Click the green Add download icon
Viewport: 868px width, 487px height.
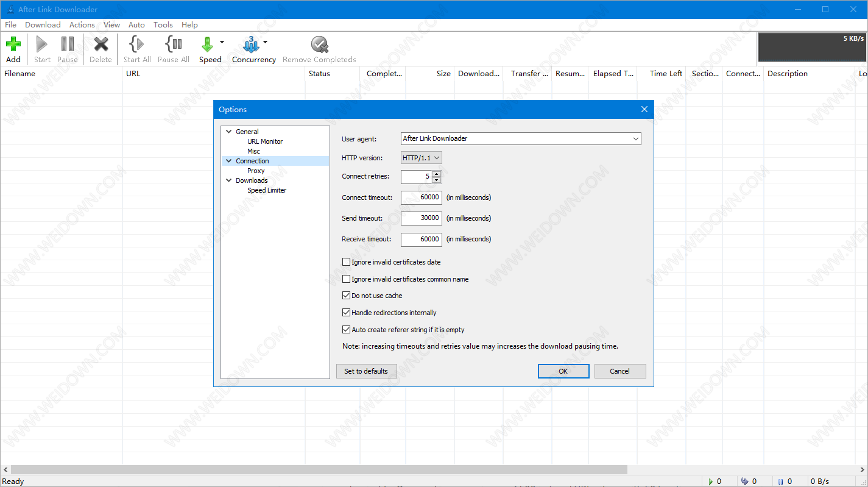coord(13,44)
